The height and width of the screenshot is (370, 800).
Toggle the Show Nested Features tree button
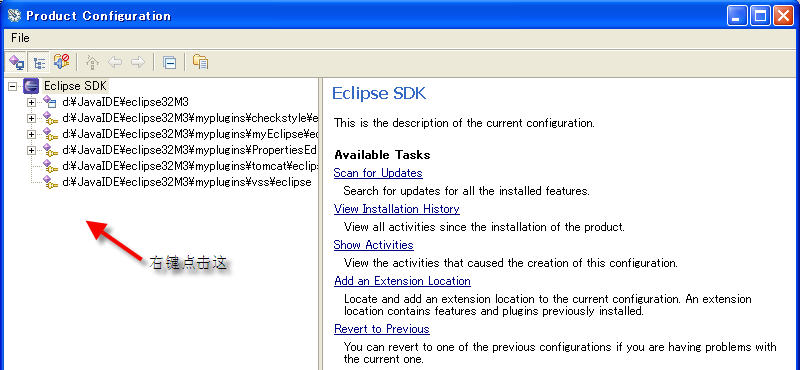point(39,62)
